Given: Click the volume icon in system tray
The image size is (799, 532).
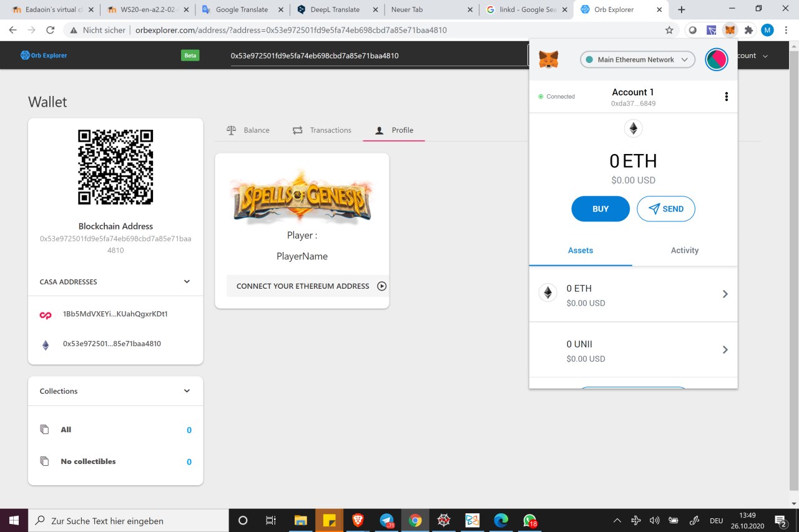Looking at the screenshot, I should [655, 520].
